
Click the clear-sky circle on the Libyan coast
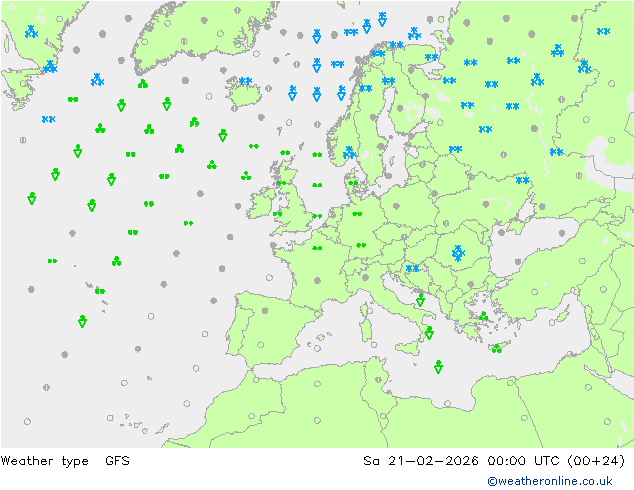[x=447, y=403]
